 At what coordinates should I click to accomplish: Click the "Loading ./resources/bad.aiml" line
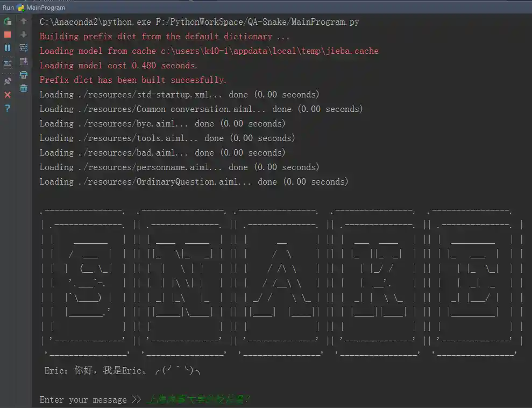(162, 153)
